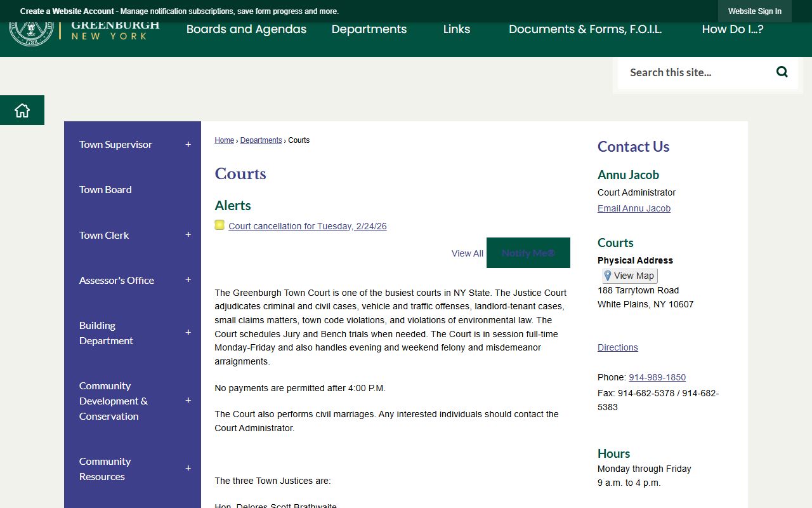
Task: Click the home icon button
Action: pyautogui.click(x=22, y=110)
